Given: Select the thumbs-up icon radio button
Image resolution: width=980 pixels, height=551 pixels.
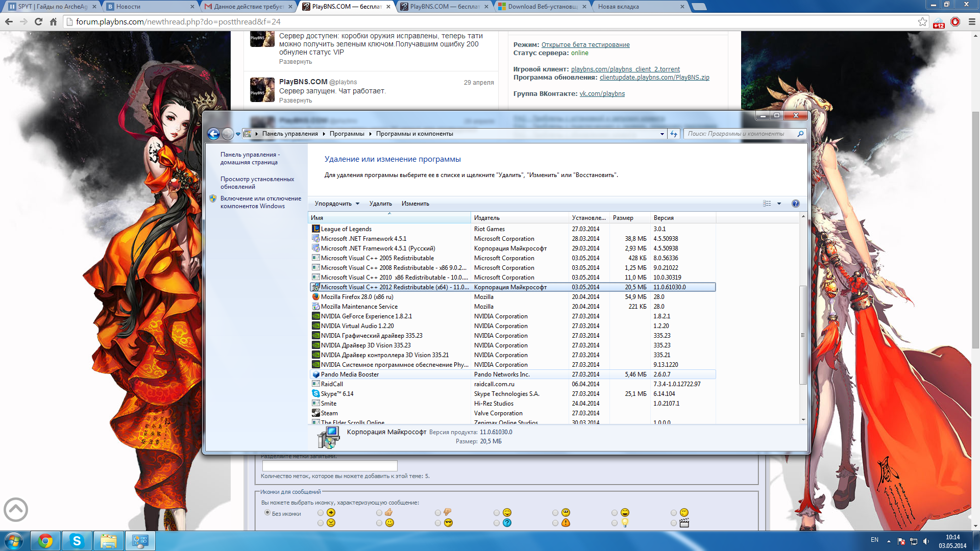Looking at the screenshot, I should pyautogui.click(x=379, y=513).
